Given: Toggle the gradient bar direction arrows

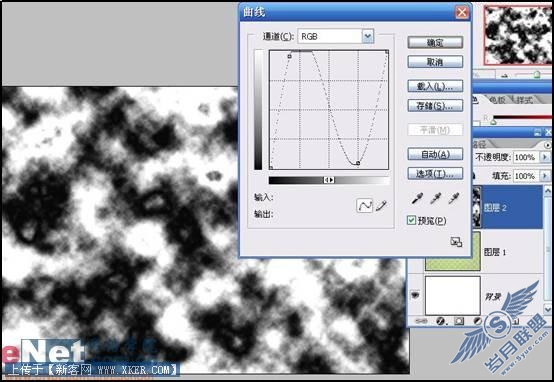Looking at the screenshot, I should (329, 180).
